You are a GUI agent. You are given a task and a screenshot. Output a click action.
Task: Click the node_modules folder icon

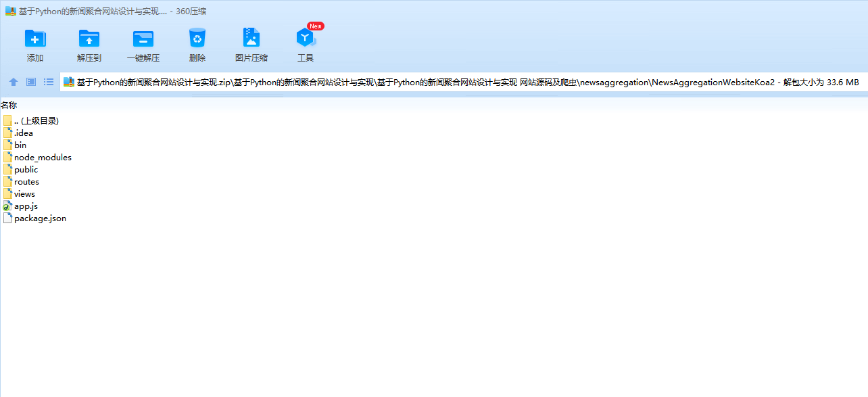[7, 157]
